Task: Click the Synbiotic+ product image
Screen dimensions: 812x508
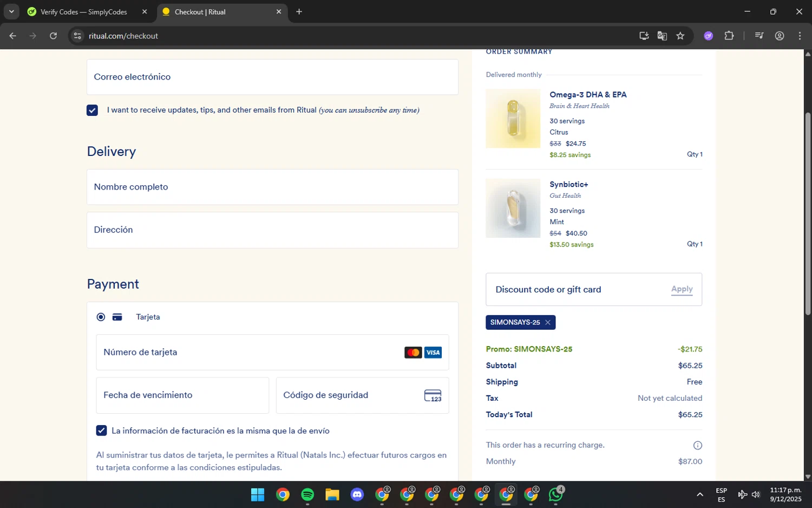Action: (513, 208)
